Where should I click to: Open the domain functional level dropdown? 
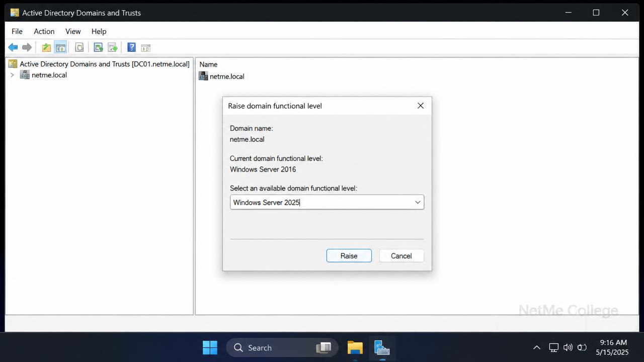(x=418, y=202)
